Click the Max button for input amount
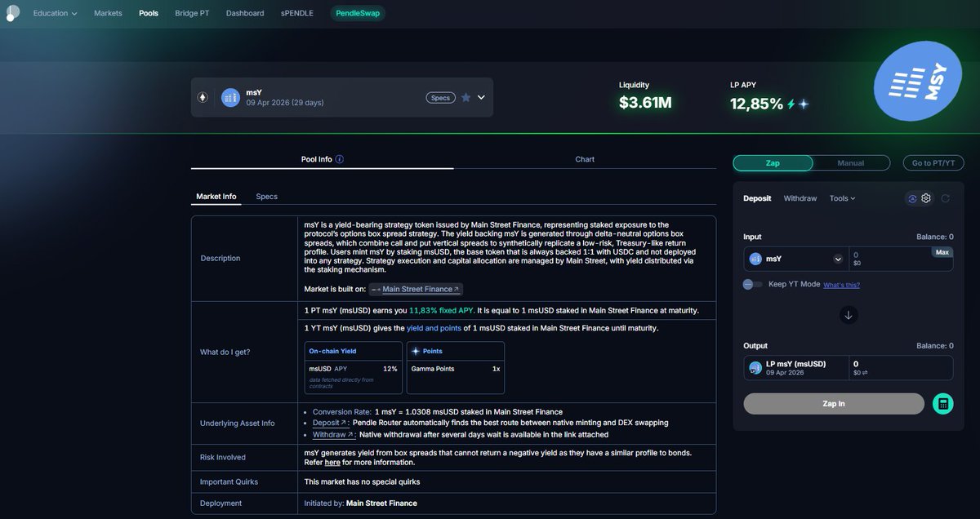Image resolution: width=980 pixels, height=519 pixels. 942,252
